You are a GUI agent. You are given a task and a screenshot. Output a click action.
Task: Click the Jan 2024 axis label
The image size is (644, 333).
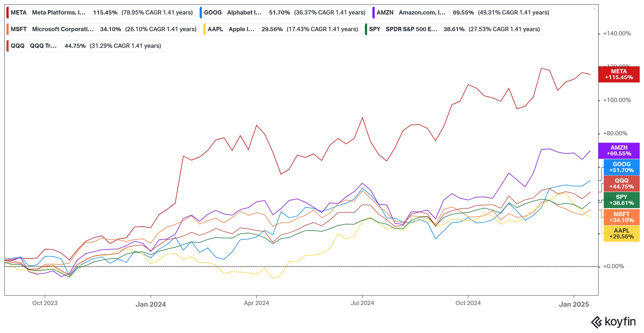coord(151,304)
